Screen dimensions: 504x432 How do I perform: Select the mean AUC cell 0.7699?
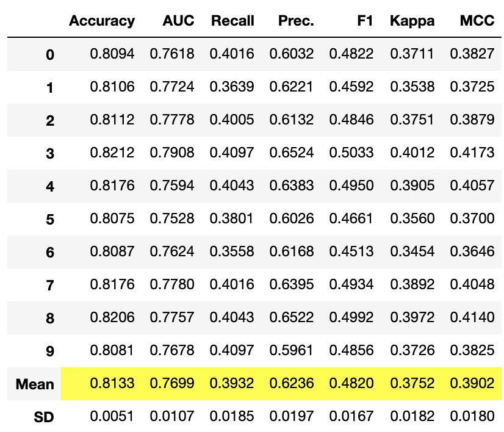pyautogui.click(x=172, y=383)
